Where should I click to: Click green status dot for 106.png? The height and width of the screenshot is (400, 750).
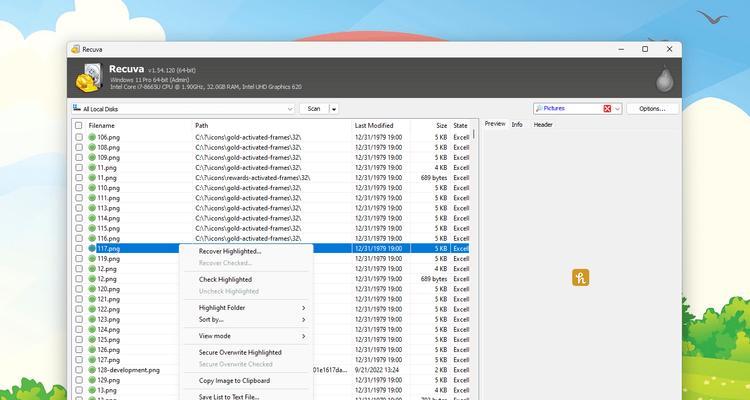coord(92,137)
